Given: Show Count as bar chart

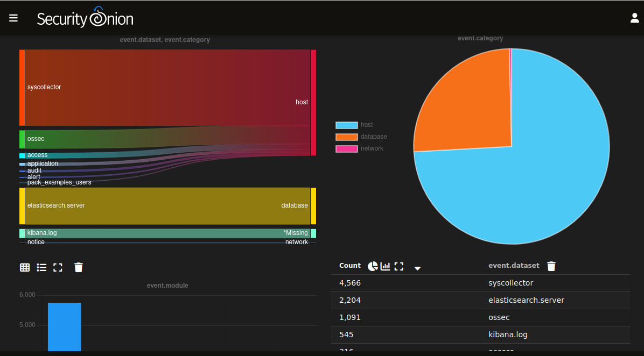Looking at the screenshot, I should click(x=386, y=266).
